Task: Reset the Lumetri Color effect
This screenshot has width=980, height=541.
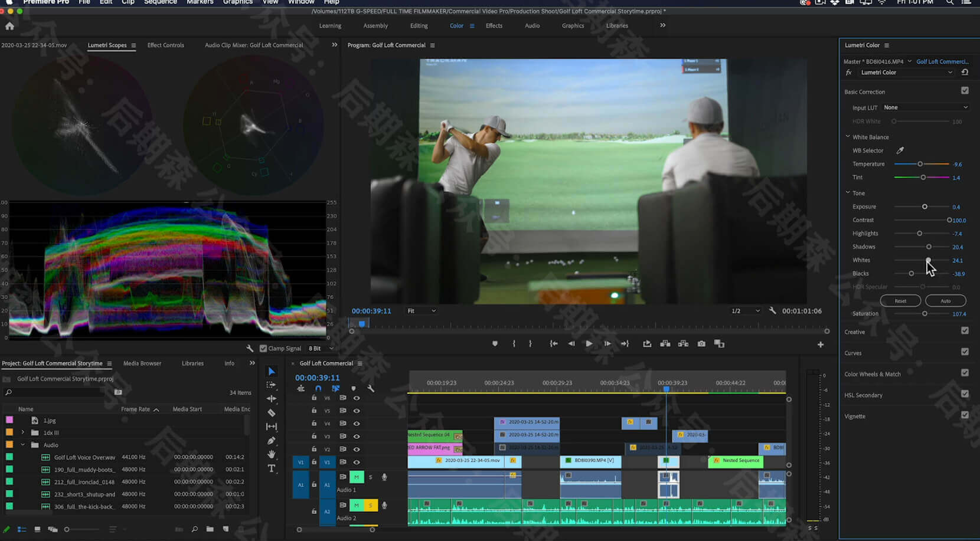Action: [965, 72]
